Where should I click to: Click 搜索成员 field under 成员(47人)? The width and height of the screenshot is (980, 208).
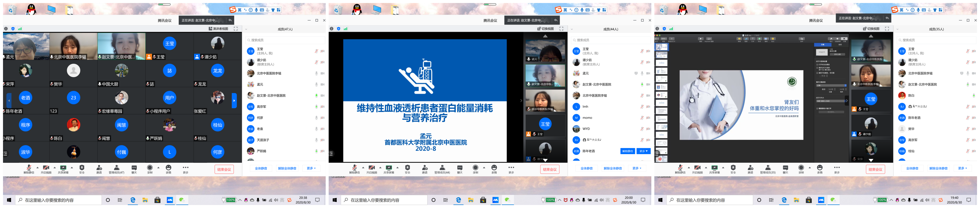coord(285,40)
